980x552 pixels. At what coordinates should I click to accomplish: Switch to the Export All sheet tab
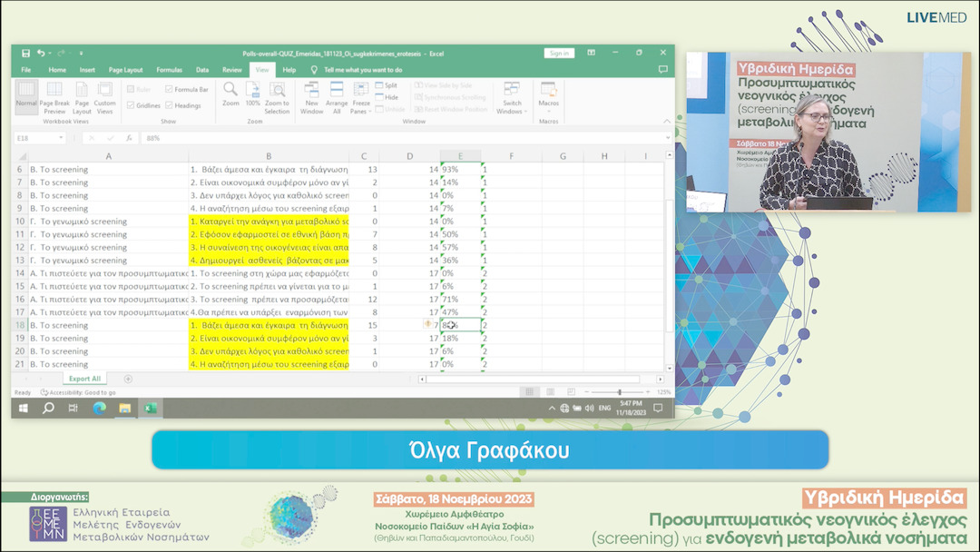(84, 379)
